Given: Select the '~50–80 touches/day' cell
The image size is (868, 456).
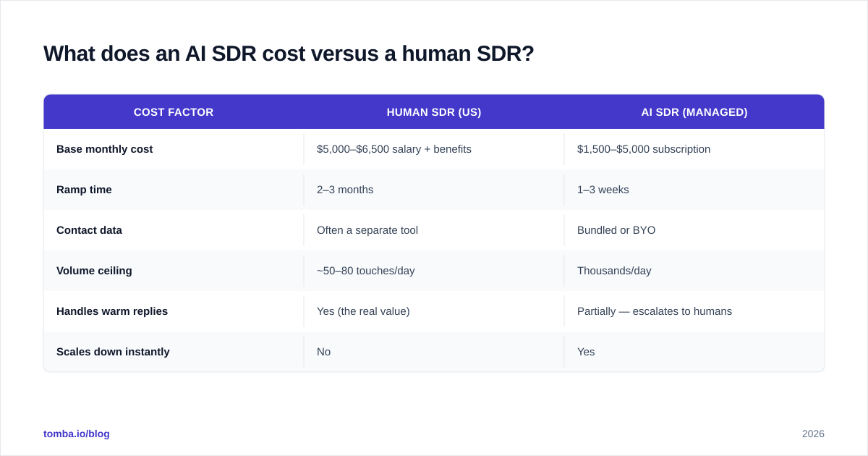Looking at the screenshot, I should [x=434, y=271].
